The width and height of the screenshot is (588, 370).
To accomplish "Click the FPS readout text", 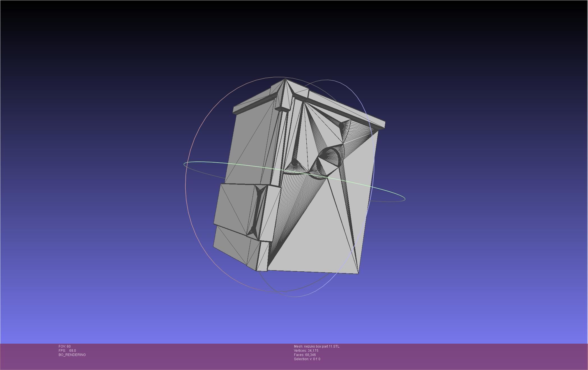I will pos(67,351).
